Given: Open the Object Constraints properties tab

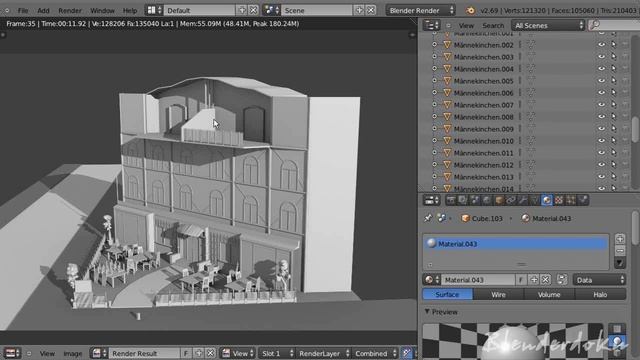Looking at the screenshot, I should [x=511, y=200].
